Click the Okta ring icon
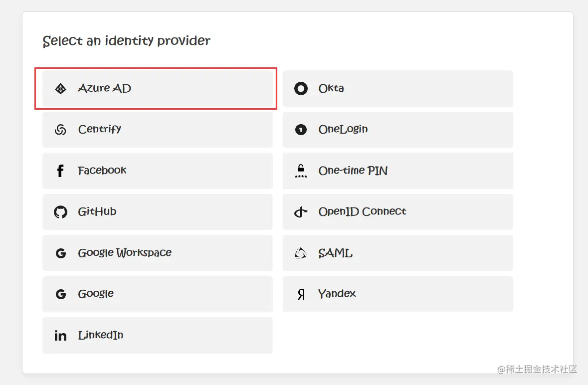 (301, 89)
